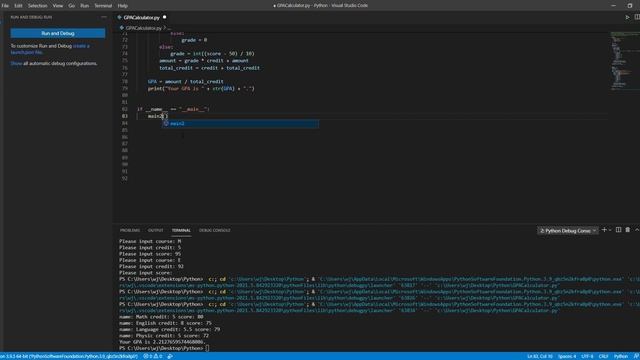Run Python file with play icon

coord(627,17)
